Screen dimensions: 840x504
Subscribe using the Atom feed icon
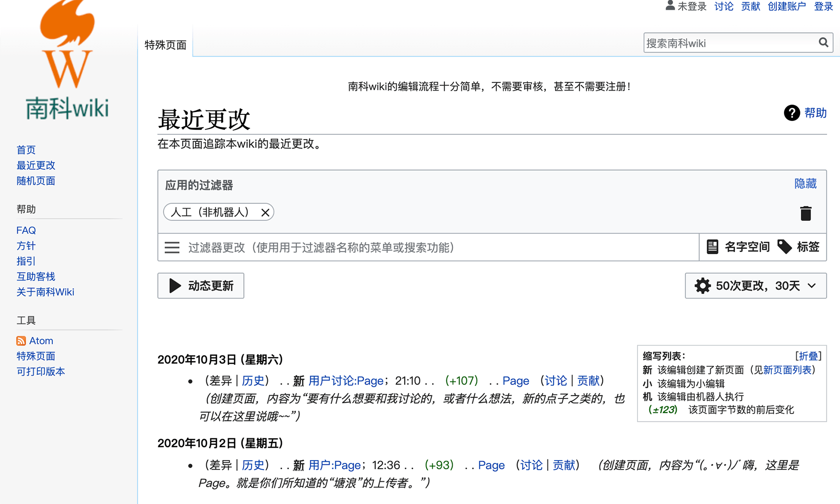(21, 341)
